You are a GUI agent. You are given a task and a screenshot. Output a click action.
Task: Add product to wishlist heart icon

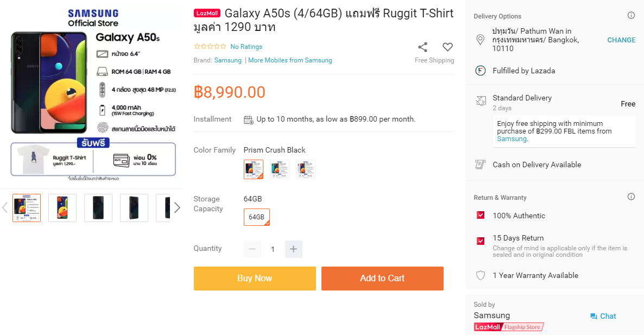(447, 47)
